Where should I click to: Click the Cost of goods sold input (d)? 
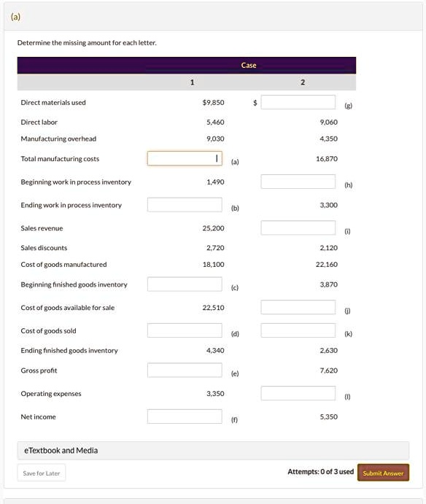(185, 330)
